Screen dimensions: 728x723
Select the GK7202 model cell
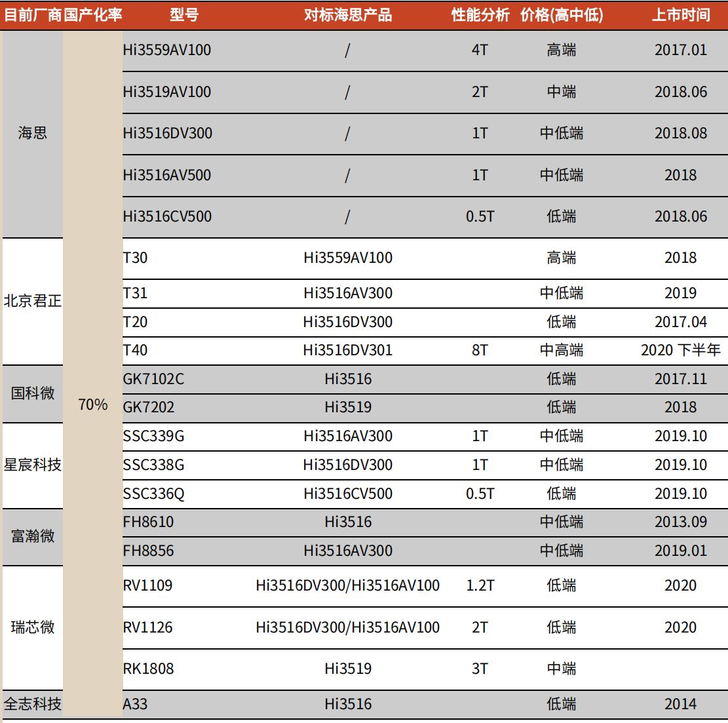click(149, 407)
